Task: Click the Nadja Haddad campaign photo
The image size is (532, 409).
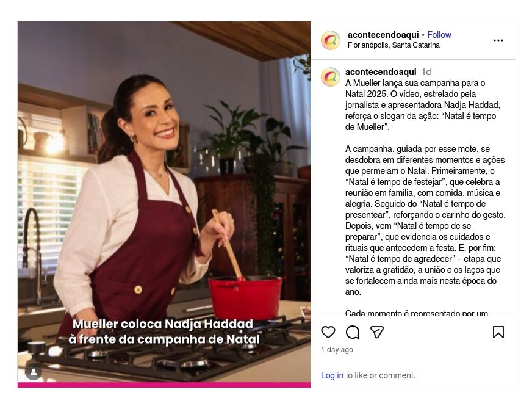Action: pyautogui.click(x=164, y=201)
